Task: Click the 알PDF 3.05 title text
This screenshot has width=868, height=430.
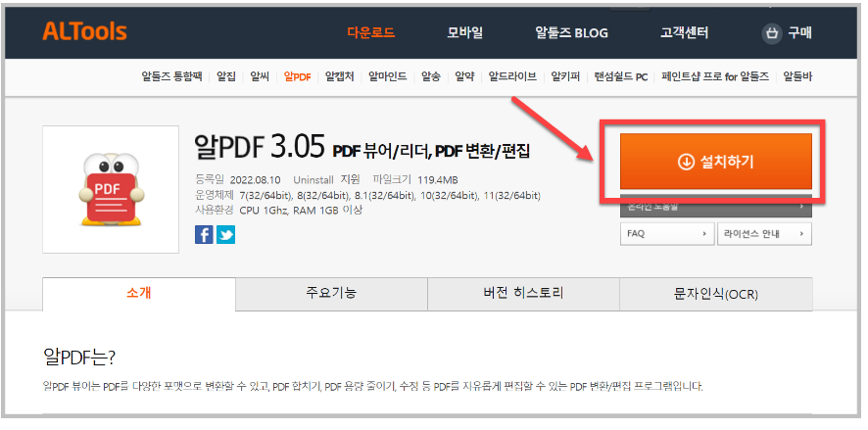Action: (x=260, y=147)
